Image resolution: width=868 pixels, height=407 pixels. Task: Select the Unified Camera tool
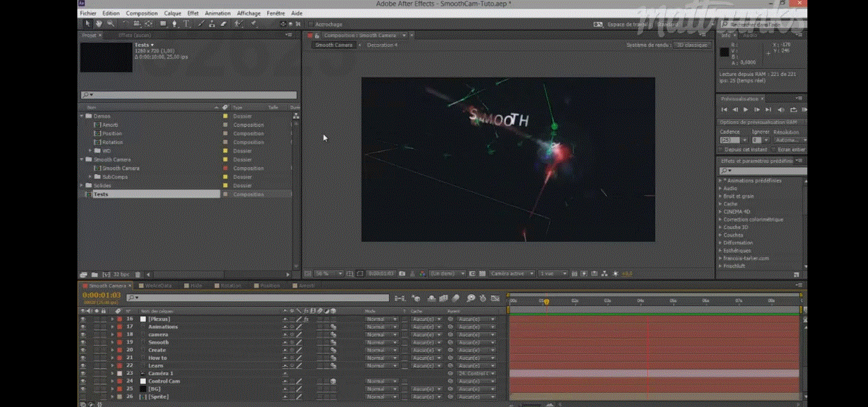(x=137, y=24)
